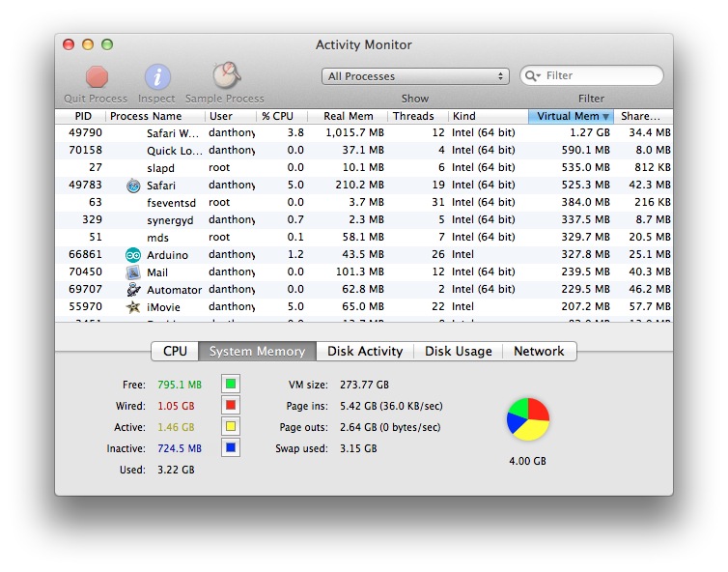Click the Share... column header
728x572 pixels.
(643, 116)
